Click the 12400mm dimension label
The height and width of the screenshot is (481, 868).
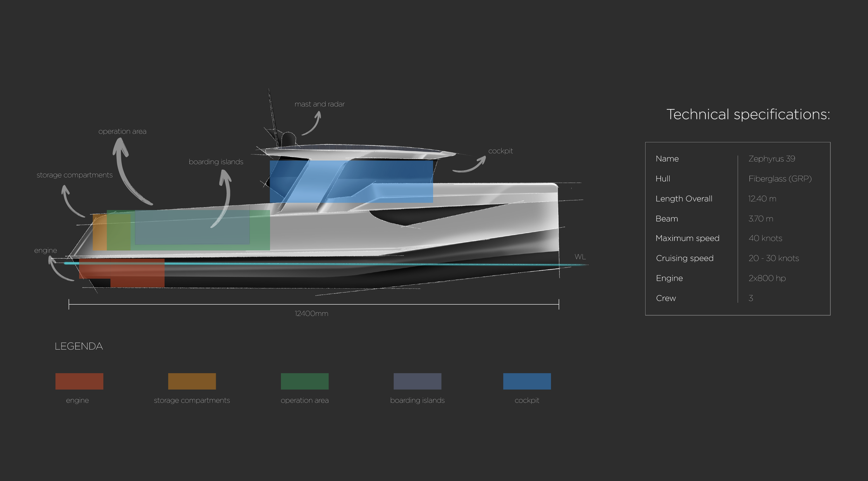(311, 313)
